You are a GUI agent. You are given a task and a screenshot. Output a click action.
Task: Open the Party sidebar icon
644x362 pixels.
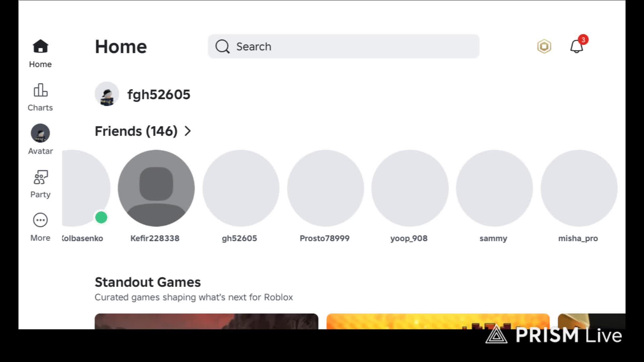coord(40,177)
